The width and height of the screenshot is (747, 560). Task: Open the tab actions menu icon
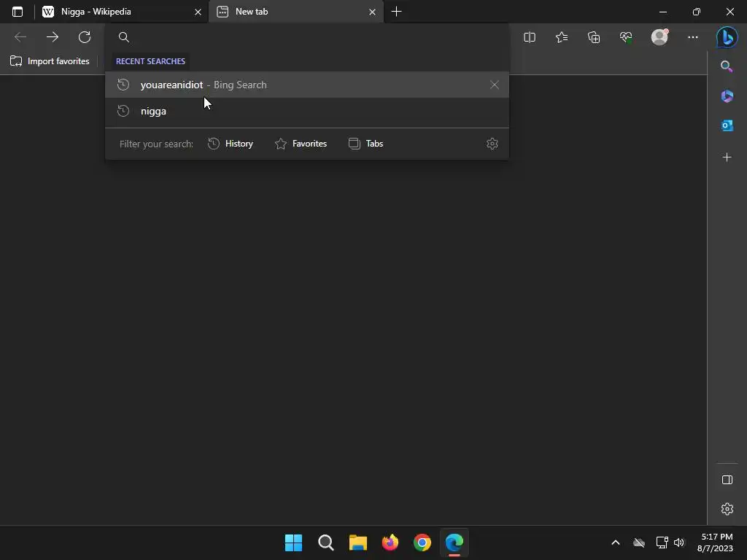tap(18, 12)
